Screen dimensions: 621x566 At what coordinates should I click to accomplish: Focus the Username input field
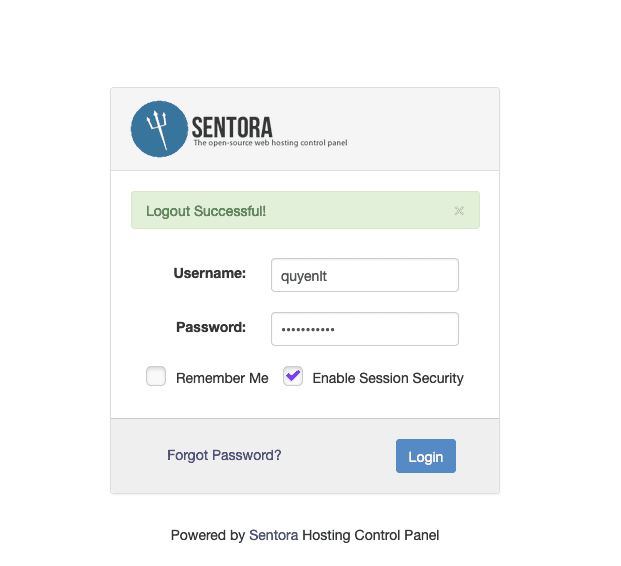coord(364,276)
